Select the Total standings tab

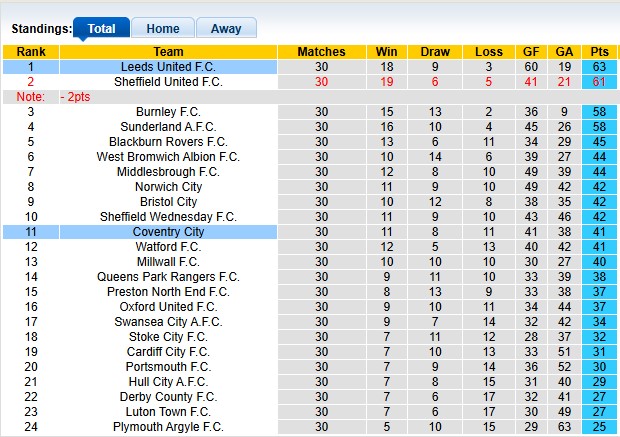click(x=101, y=29)
